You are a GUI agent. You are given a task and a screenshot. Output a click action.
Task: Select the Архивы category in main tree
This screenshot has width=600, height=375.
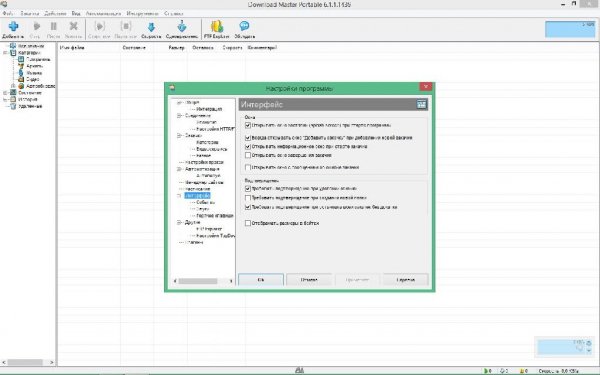pyautogui.click(x=34, y=66)
